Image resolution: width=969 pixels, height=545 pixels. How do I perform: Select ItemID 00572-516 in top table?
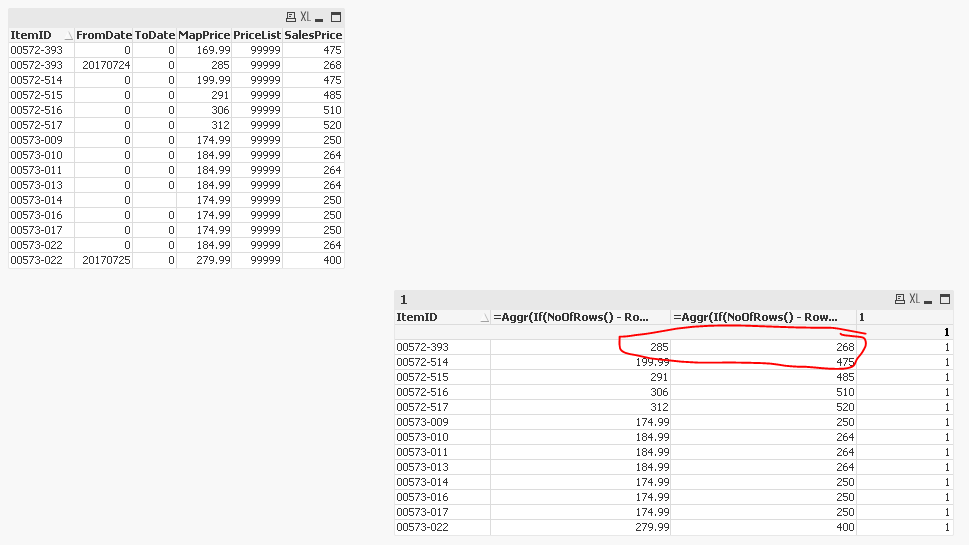(x=41, y=110)
